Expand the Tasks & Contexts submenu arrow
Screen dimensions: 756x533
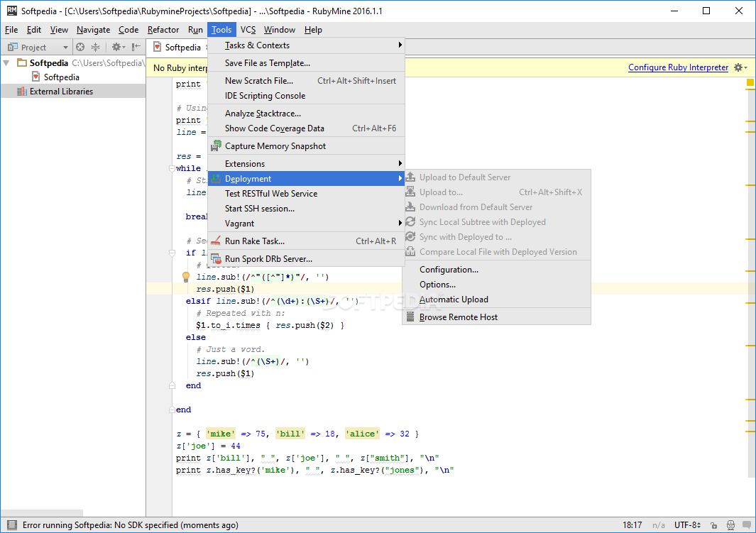(400, 45)
